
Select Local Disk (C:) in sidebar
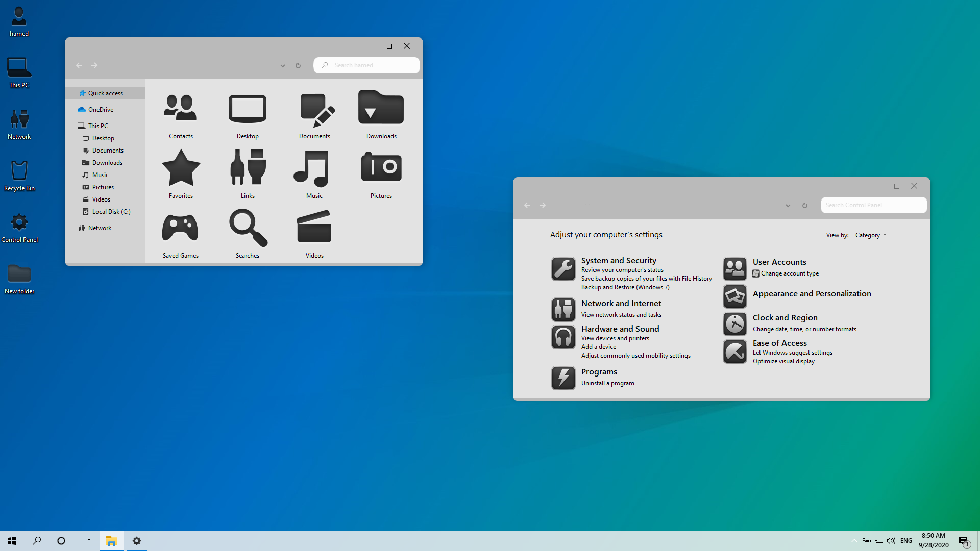pos(111,212)
